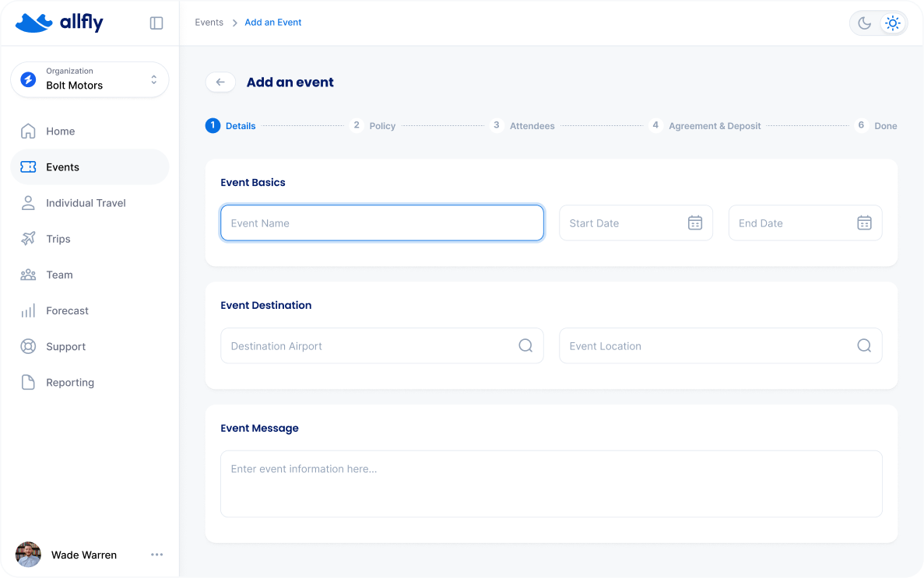Viewport: 924px width, 578px height.
Task: Toggle the sidebar collapse panel icon
Action: point(156,23)
